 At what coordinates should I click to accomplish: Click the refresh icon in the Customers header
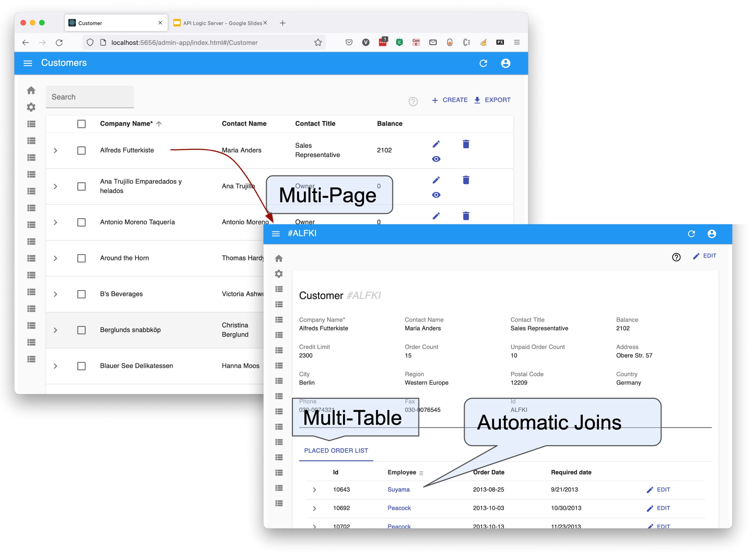(x=483, y=63)
